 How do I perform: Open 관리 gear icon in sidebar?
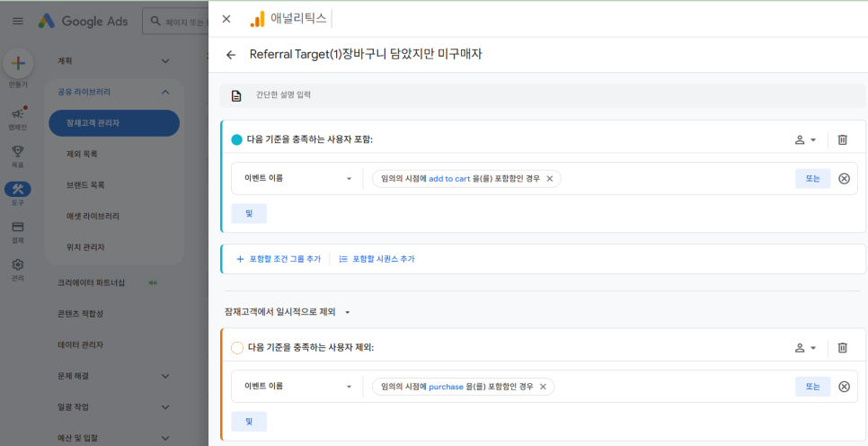(18, 265)
